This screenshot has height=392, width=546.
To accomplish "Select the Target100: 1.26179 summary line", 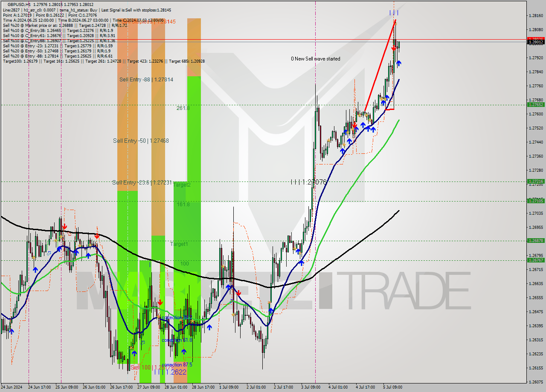I will pos(104,61).
